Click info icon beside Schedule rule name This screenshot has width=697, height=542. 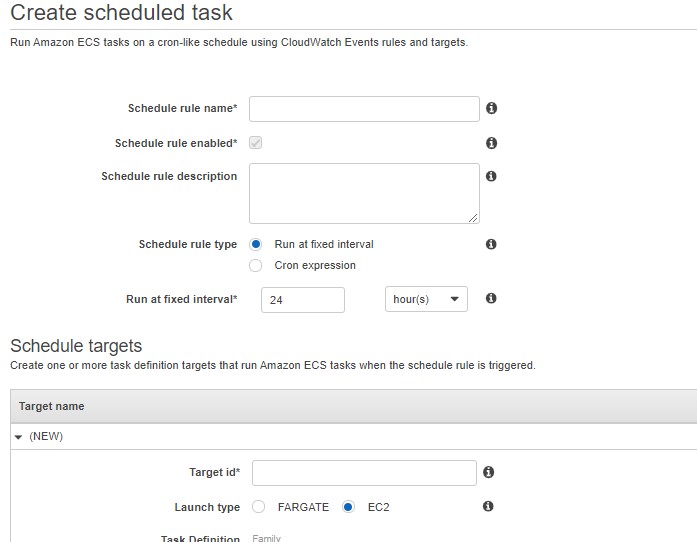click(491, 108)
